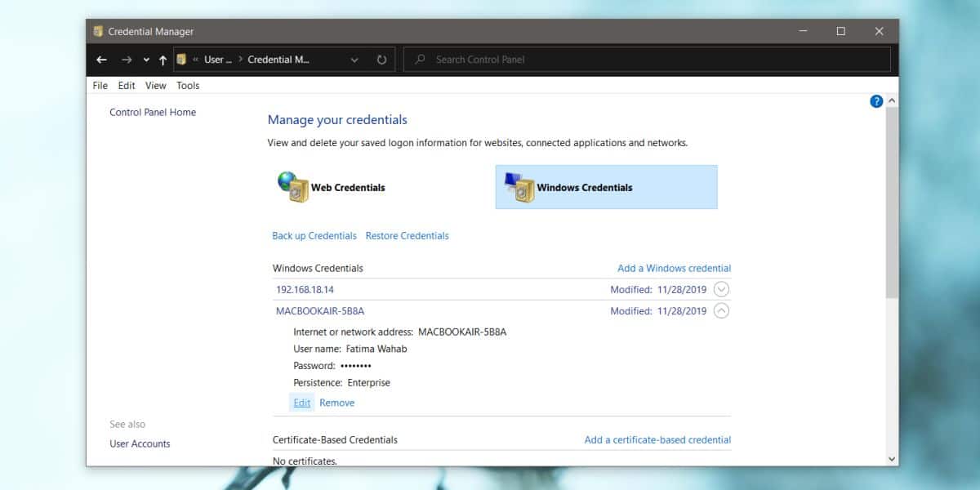
Task: Click the Forward navigation arrow
Action: 126,60
